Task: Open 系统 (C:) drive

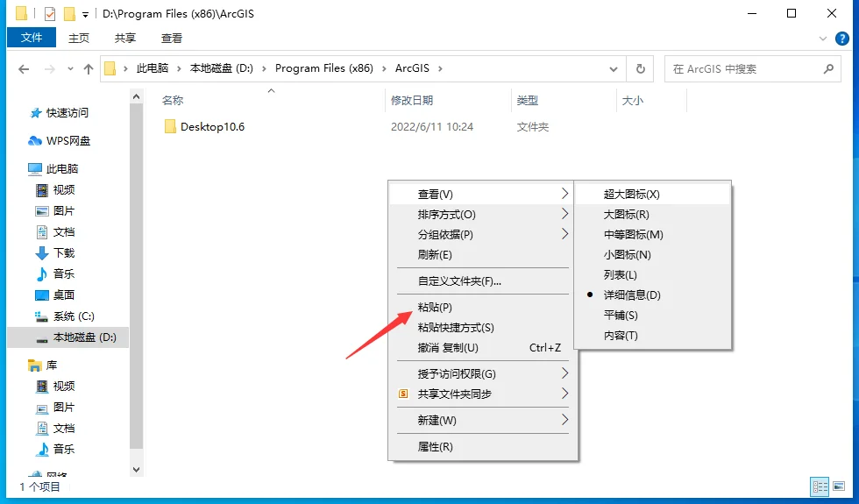Action: [x=65, y=316]
